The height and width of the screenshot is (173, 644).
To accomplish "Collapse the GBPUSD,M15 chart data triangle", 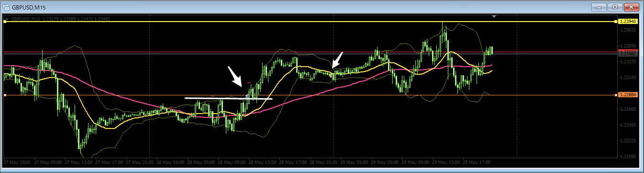I will [7, 19].
